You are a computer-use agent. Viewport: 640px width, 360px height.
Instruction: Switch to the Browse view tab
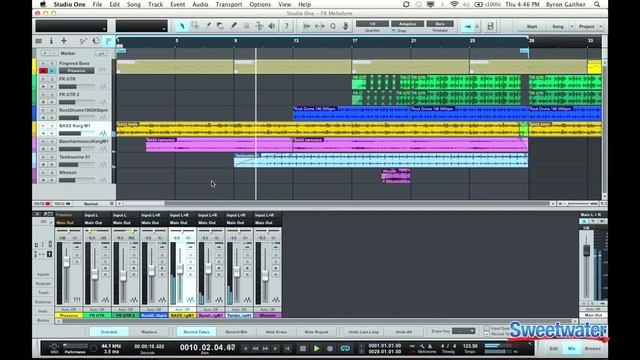[593, 349]
